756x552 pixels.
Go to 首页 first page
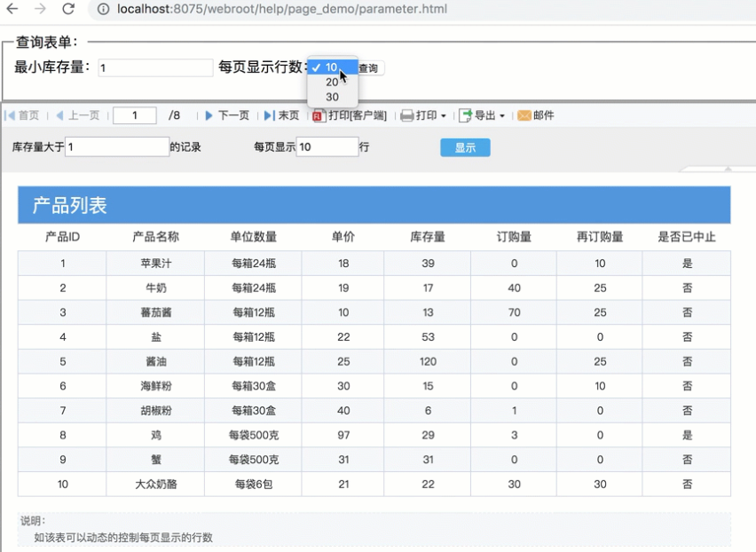(x=22, y=115)
